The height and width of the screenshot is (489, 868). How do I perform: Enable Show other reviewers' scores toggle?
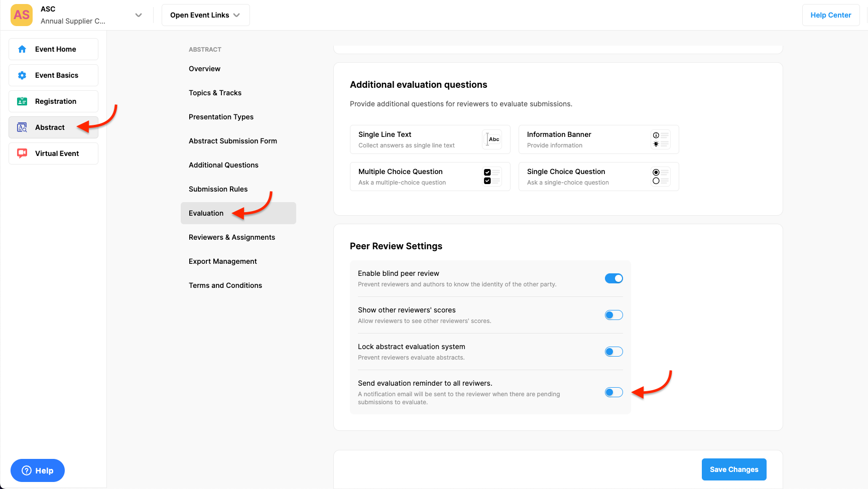pos(613,315)
